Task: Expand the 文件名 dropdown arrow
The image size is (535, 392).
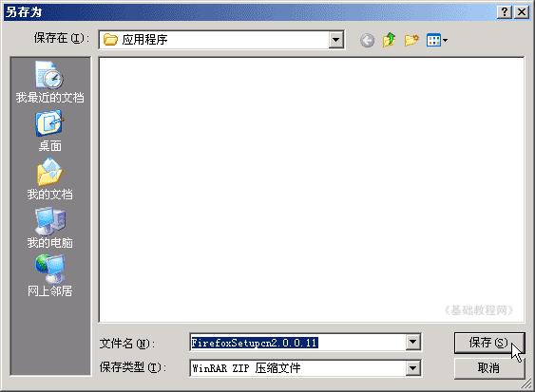Action: [x=412, y=342]
